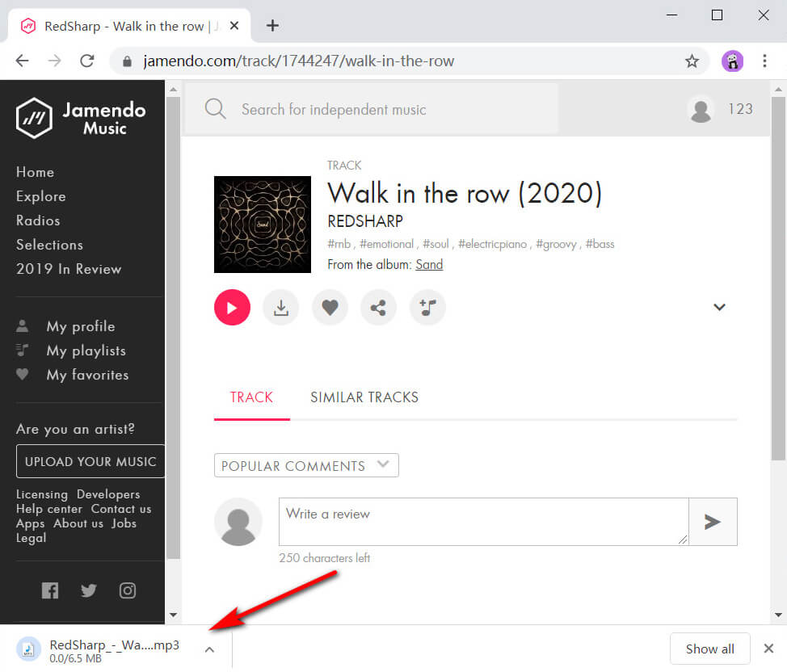Open a new browser tab
The width and height of the screenshot is (787, 672).
point(272,26)
